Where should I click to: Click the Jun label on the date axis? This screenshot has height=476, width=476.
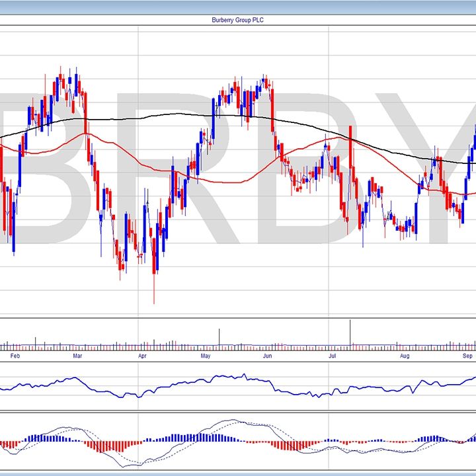point(267,356)
